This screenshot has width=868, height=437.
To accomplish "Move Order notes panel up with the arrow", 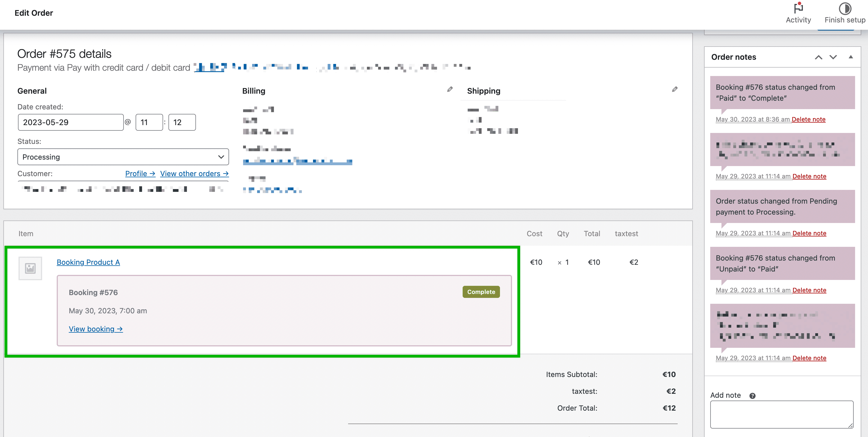I will [819, 57].
